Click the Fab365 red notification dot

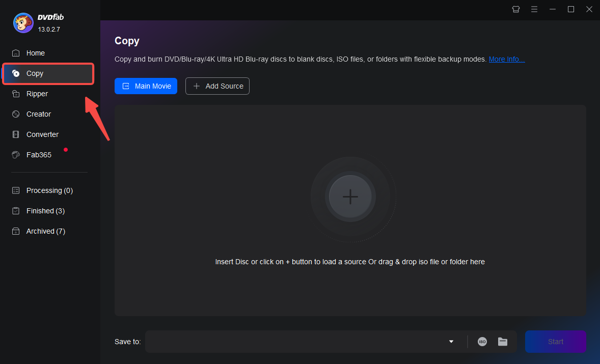pyautogui.click(x=66, y=150)
